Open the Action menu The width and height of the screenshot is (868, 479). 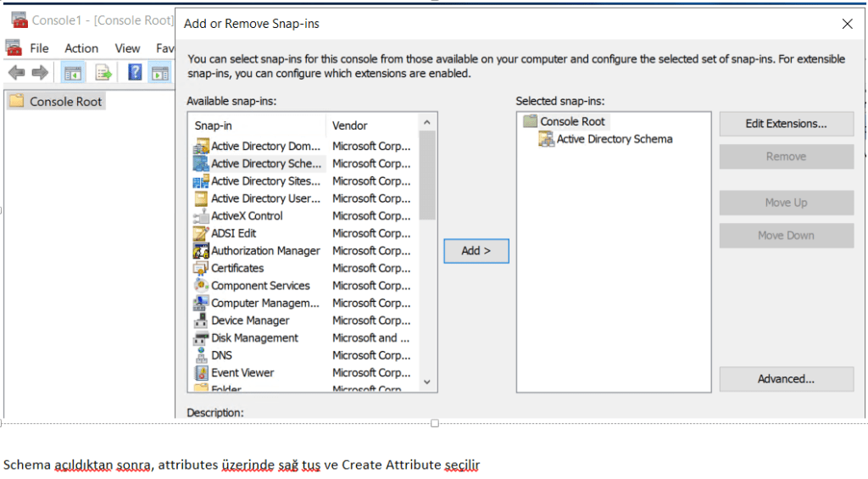[x=81, y=48]
